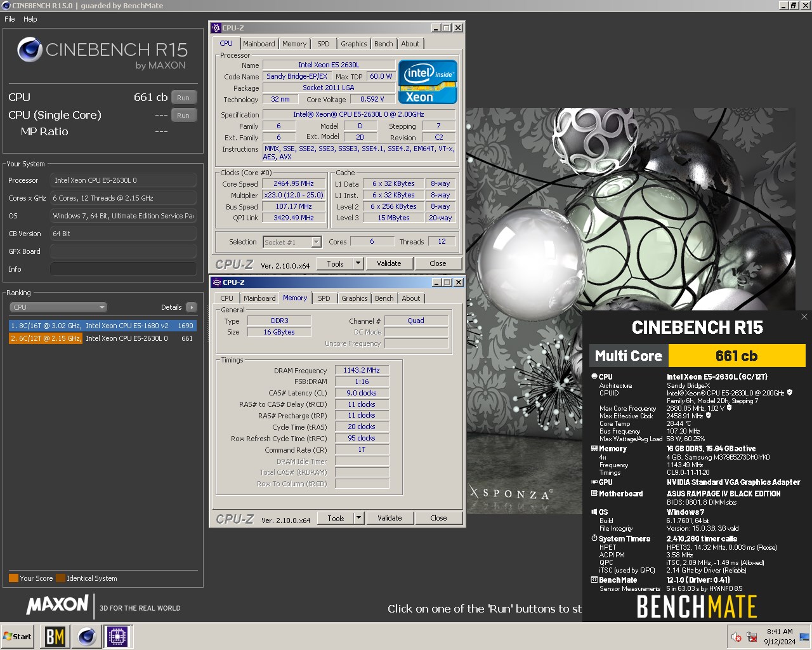The height and width of the screenshot is (650, 812).
Task: Click the CAS# Latency value 9.0 clocks
Action: 362,393
